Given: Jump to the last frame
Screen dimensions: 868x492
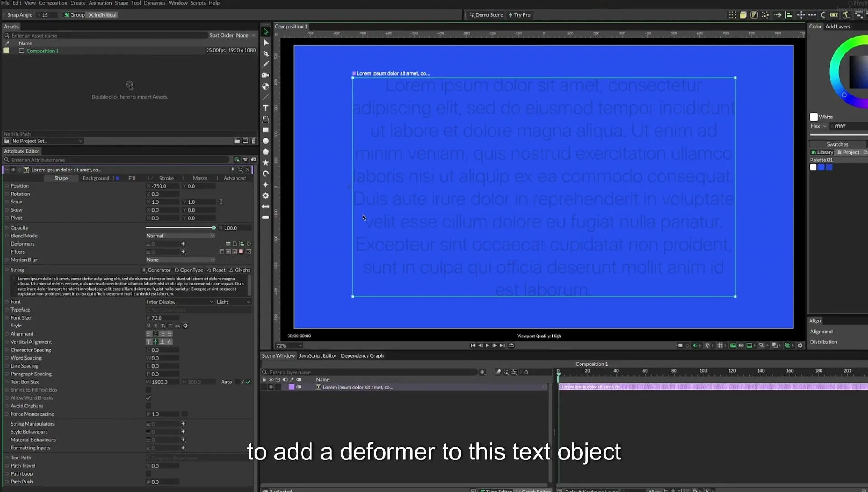Looking at the screenshot, I should pyautogui.click(x=502, y=345).
